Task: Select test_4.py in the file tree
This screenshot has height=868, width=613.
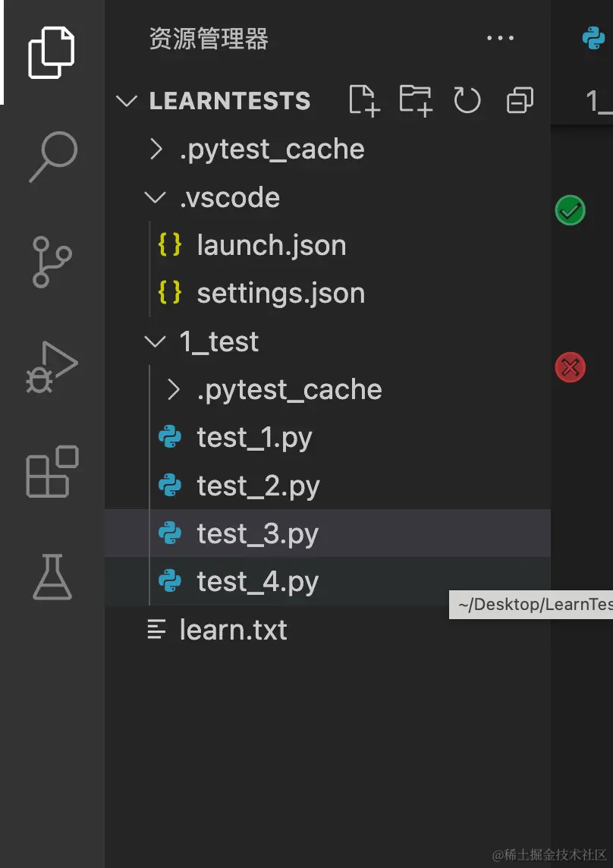Action: pos(257,582)
